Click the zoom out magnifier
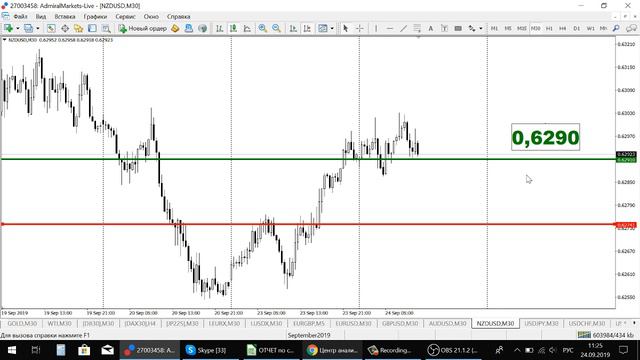Screen dimensions: 640x360 tap(276, 28)
